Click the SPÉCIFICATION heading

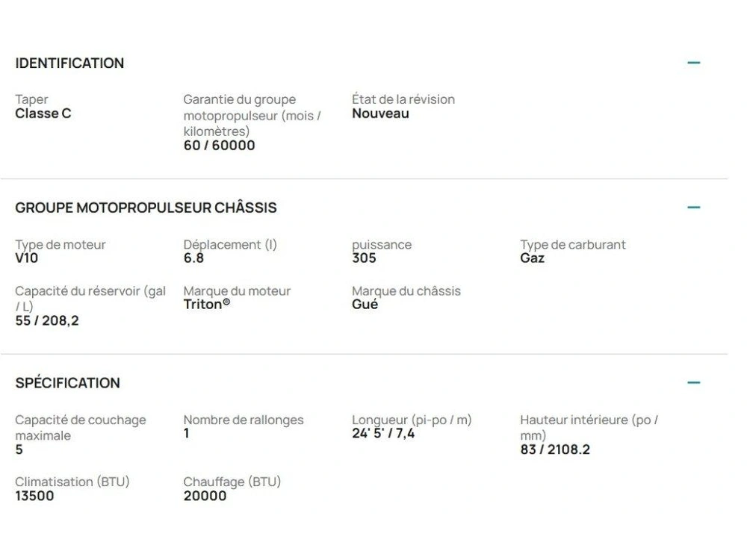coord(67,383)
